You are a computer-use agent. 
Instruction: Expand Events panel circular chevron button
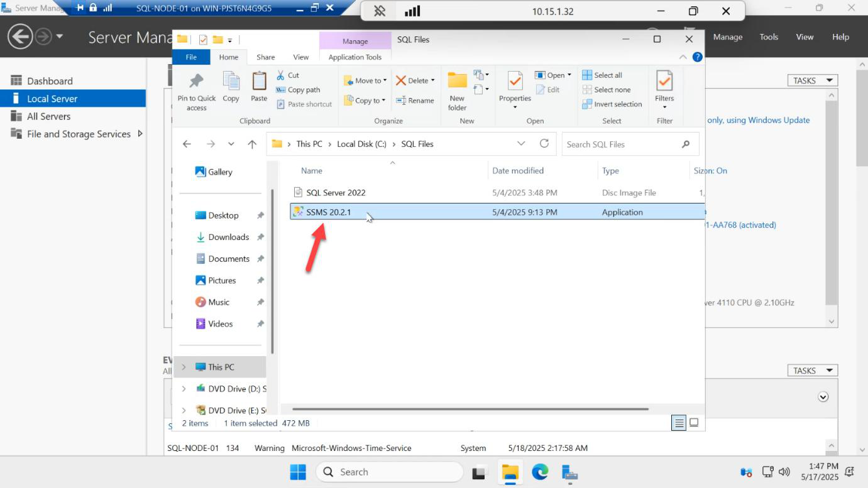tap(823, 397)
